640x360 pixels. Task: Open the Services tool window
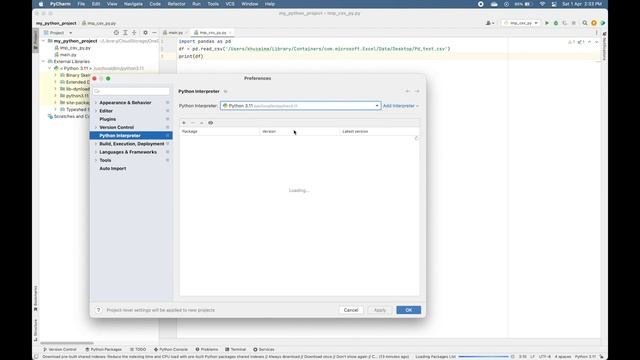click(x=264, y=350)
